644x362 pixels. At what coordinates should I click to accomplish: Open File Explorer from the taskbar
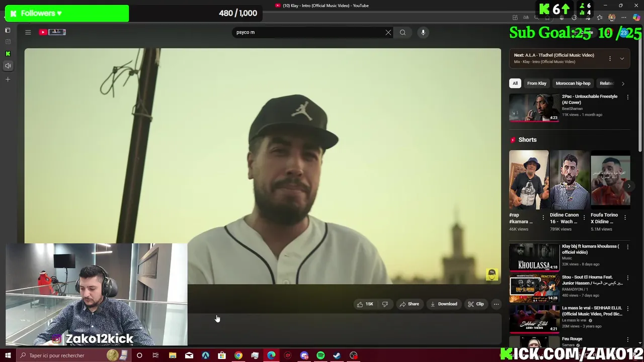(x=173, y=355)
